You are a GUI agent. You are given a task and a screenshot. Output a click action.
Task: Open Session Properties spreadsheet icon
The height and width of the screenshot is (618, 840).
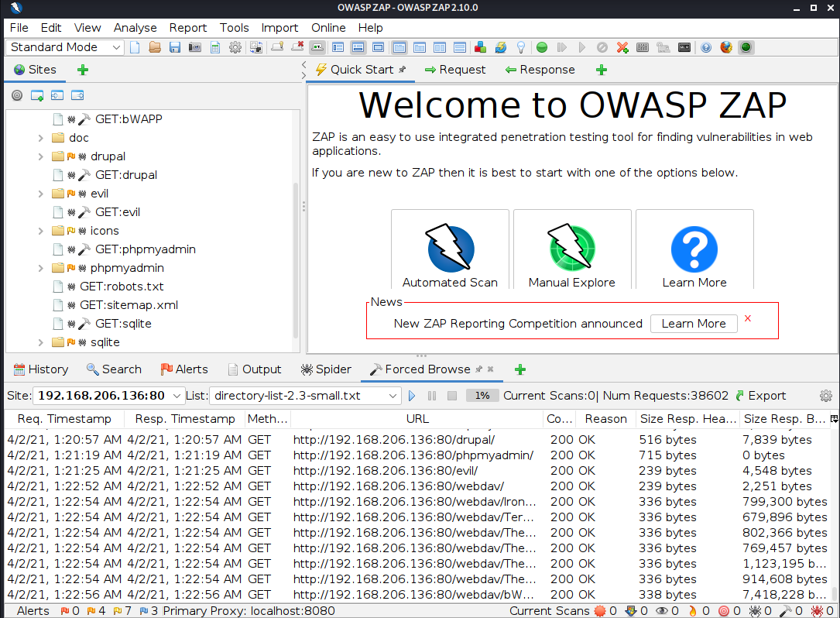tap(214, 48)
